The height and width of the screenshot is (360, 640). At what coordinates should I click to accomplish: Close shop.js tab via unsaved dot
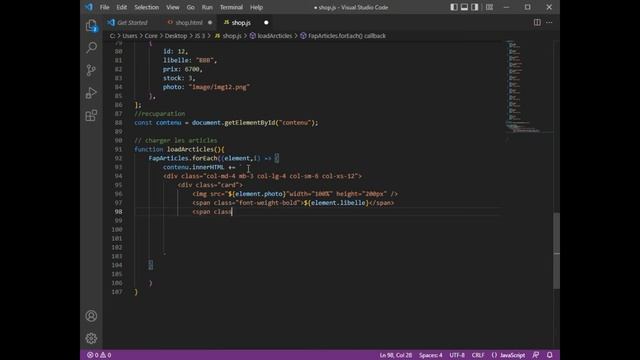(266, 22)
